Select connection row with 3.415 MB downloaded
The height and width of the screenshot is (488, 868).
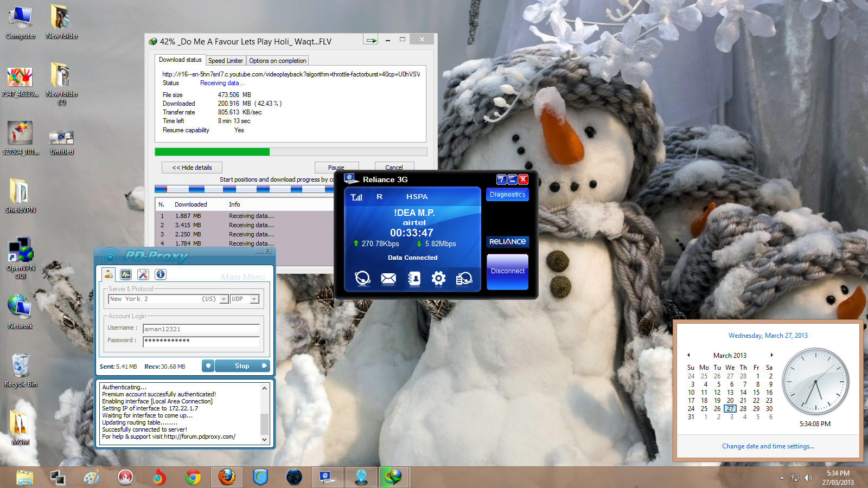[244, 225]
